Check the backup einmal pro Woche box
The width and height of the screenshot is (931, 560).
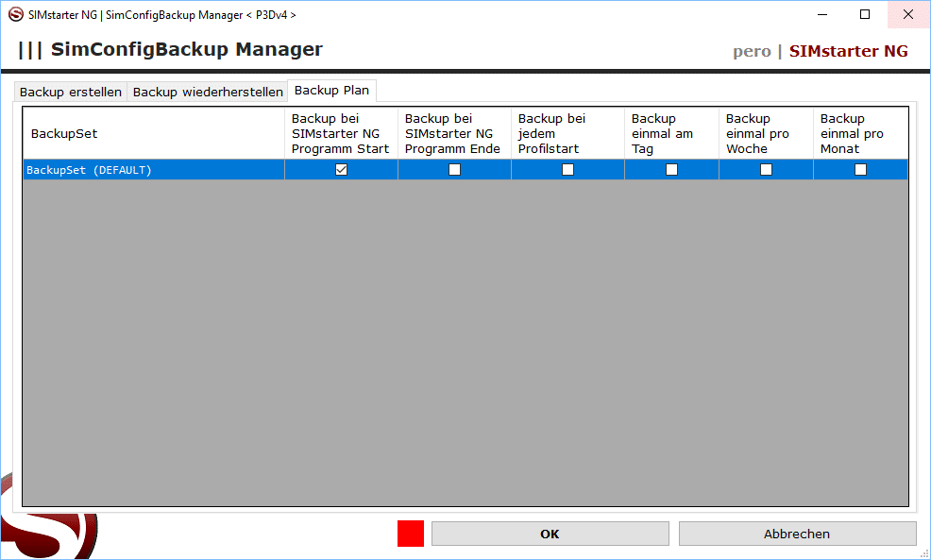[766, 170]
